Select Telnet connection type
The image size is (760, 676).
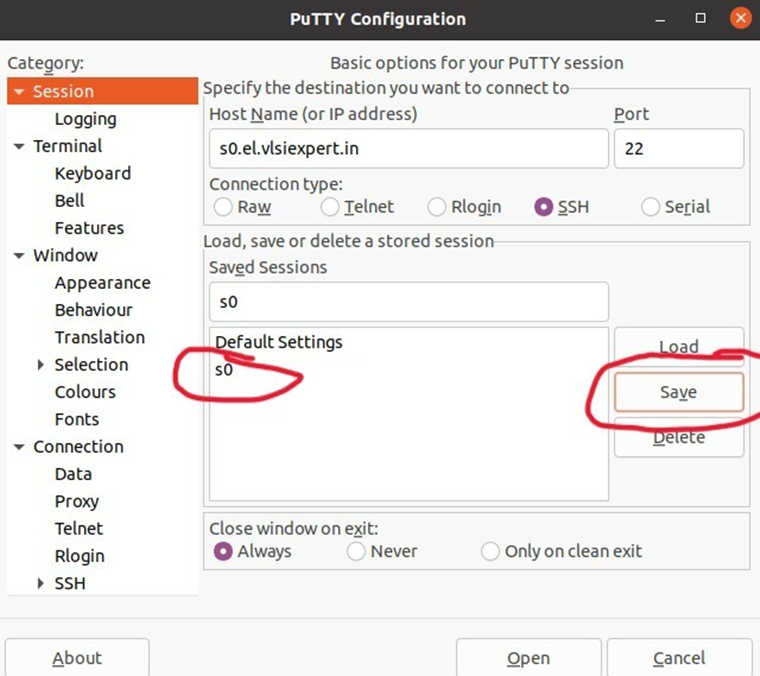330,207
